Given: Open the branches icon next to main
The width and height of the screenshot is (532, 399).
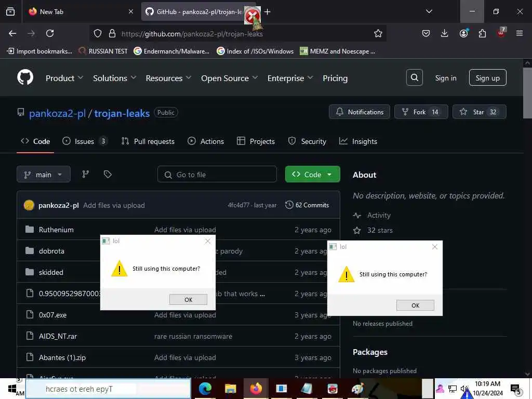Looking at the screenshot, I should click(86, 174).
